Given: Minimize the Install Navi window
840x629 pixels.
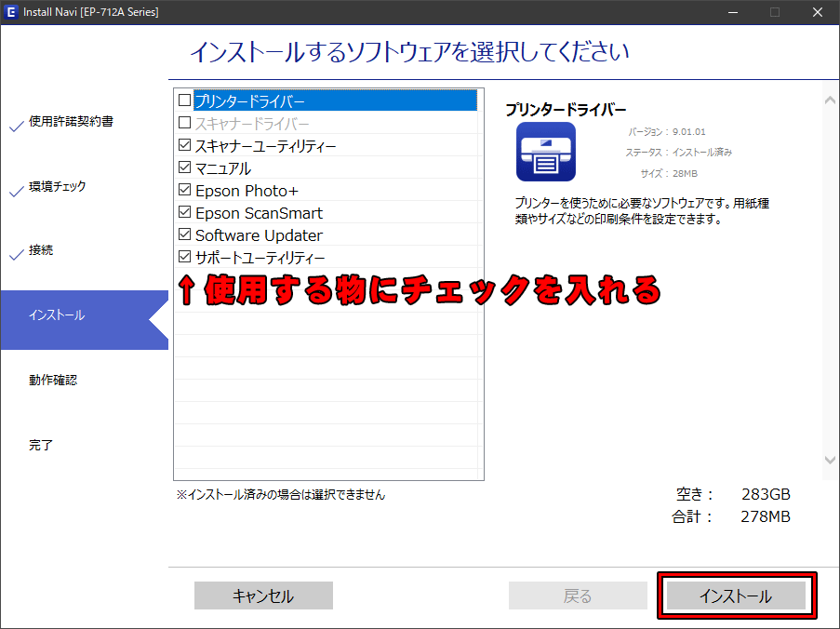Looking at the screenshot, I should 733,12.
